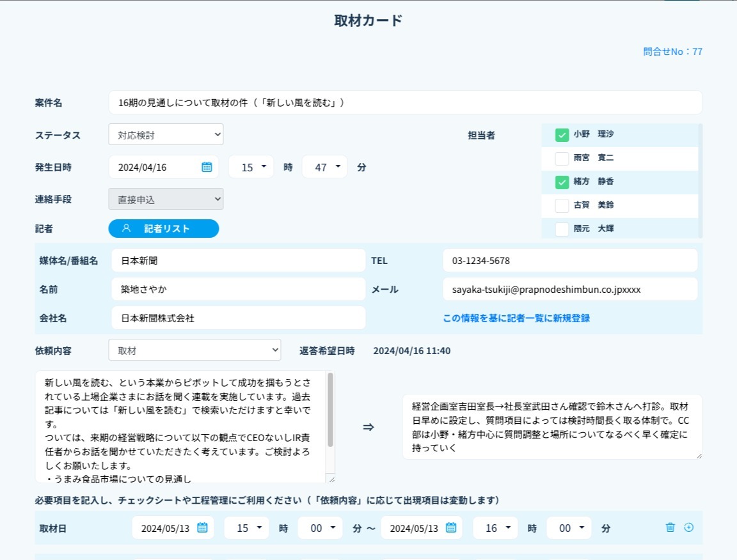Image resolution: width=737 pixels, height=560 pixels.
Task: Open the ステータス dropdown showing 対応検討
Action: point(166,135)
